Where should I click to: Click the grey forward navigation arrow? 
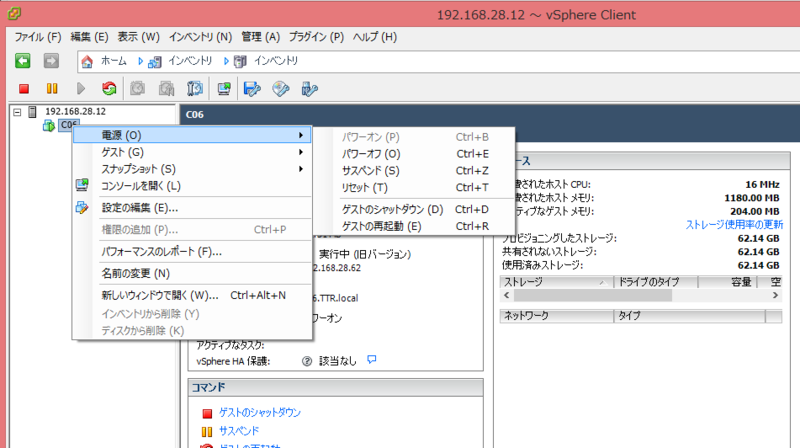[51, 61]
